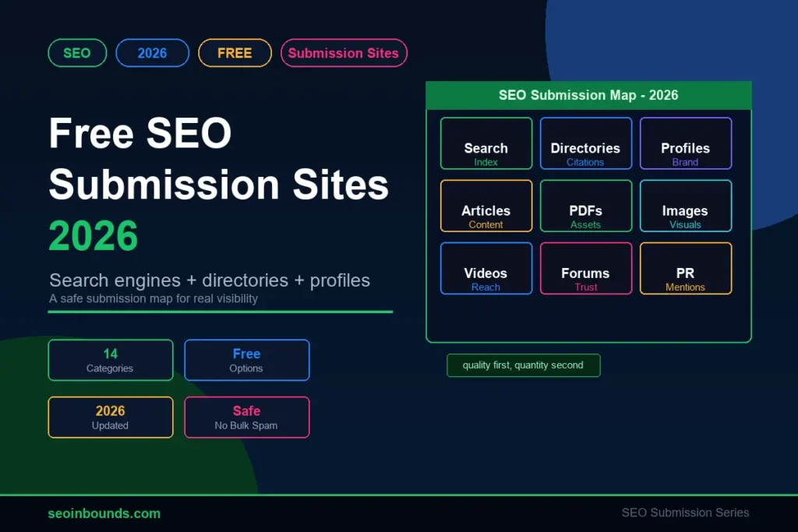Screen dimensions: 798x532
Task: Select the Safe No Bulk Spam box
Action: [x=247, y=417]
